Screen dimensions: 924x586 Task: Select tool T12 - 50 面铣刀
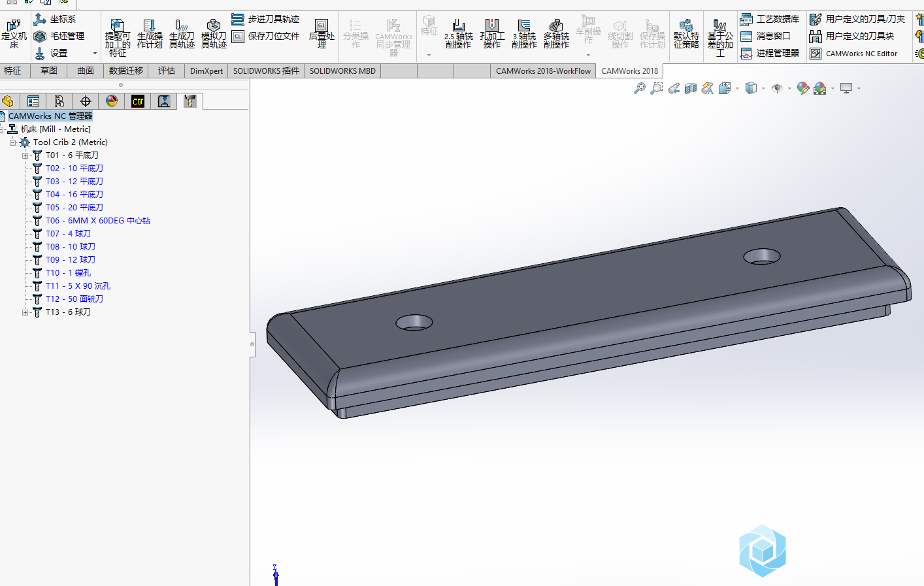tap(74, 299)
